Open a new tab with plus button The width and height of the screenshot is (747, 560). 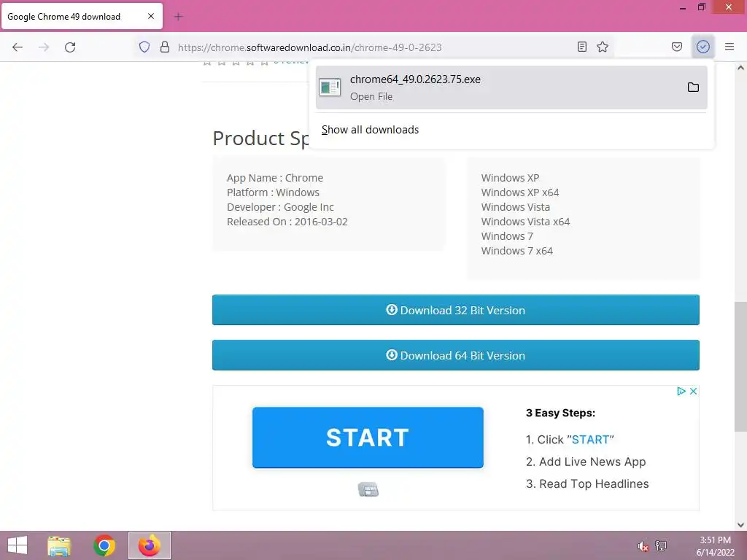click(x=178, y=17)
